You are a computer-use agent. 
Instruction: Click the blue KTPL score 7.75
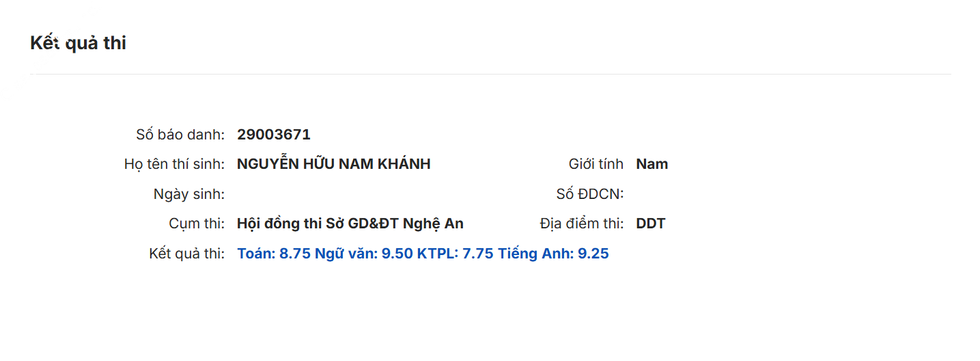pyautogui.click(x=478, y=254)
